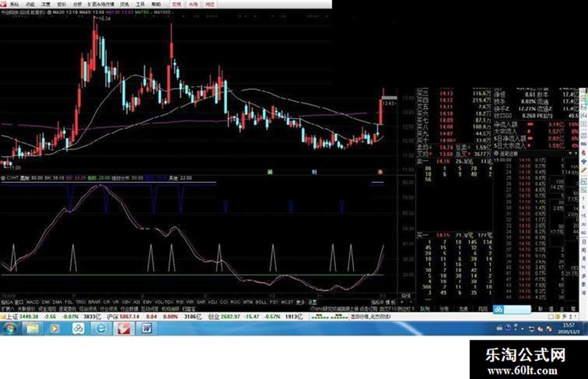Click the 上证 index value 3449.38
This screenshot has width=588, height=379.
29,317
